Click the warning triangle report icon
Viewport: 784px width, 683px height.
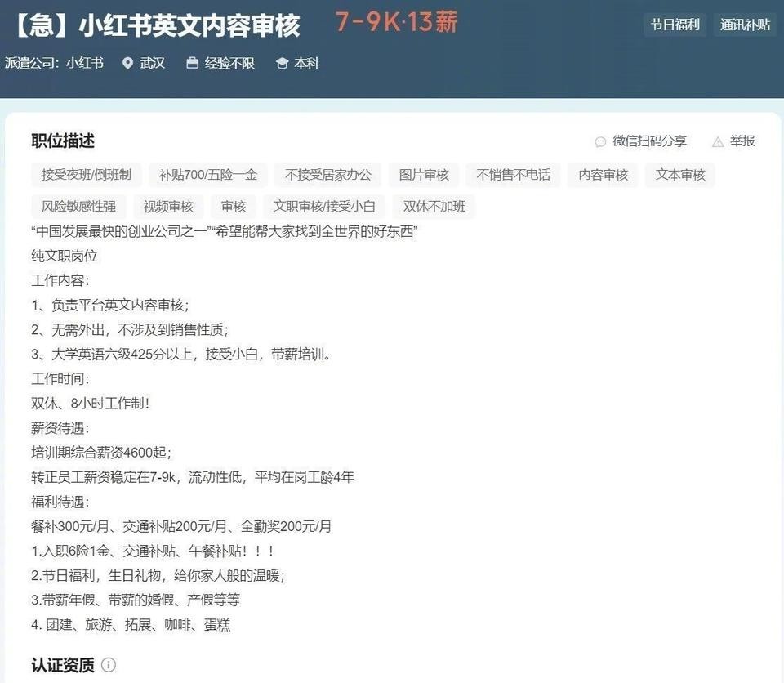[x=718, y=141]
